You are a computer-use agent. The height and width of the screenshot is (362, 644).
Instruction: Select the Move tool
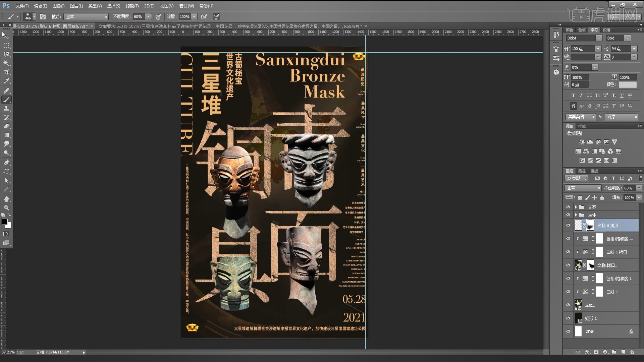click(x=6, y=35)
